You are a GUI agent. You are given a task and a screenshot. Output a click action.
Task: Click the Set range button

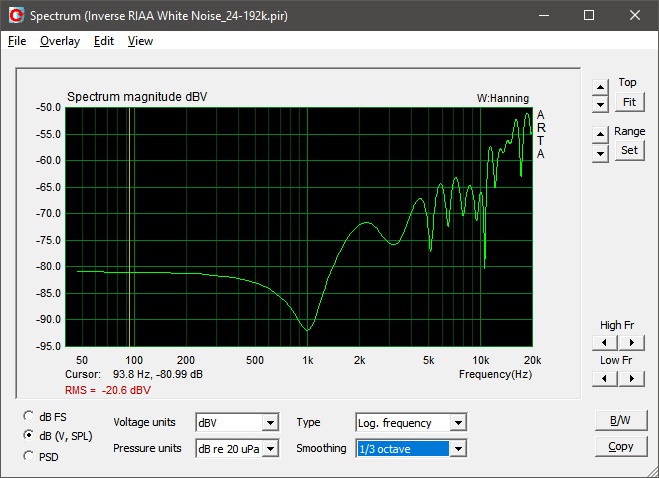click(x=629, y=150)
